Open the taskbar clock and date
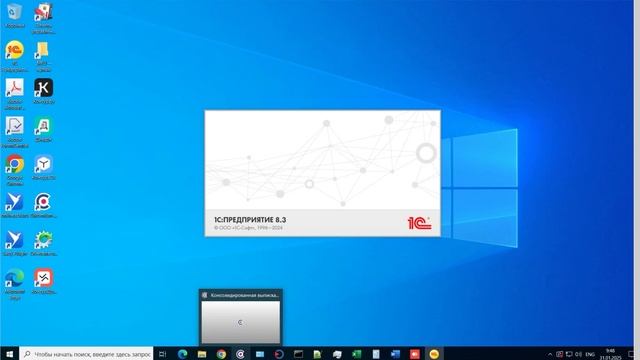The height and width of the screenshot is (360, 640). (x=611, y=354)
